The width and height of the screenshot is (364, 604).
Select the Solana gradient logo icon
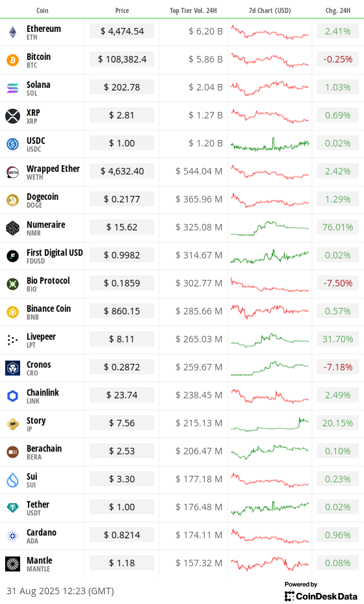point(13,89)
